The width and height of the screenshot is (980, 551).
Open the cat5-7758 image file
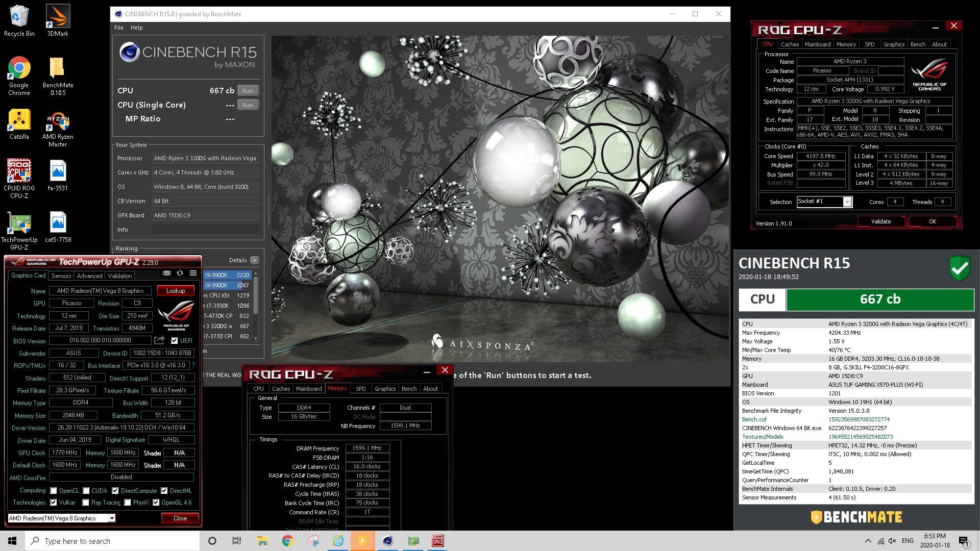pos(58,227)
